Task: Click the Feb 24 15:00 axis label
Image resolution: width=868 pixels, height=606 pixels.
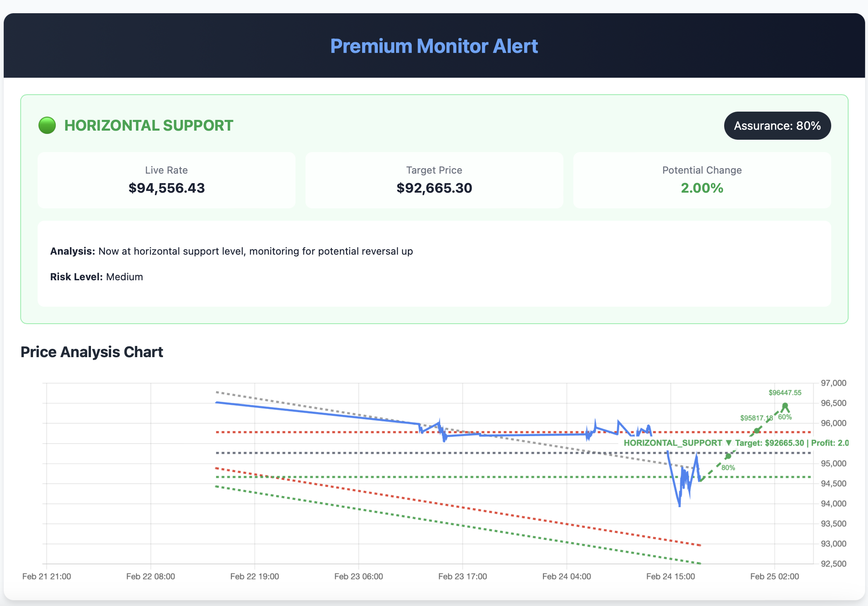Action: coord(670,576)
